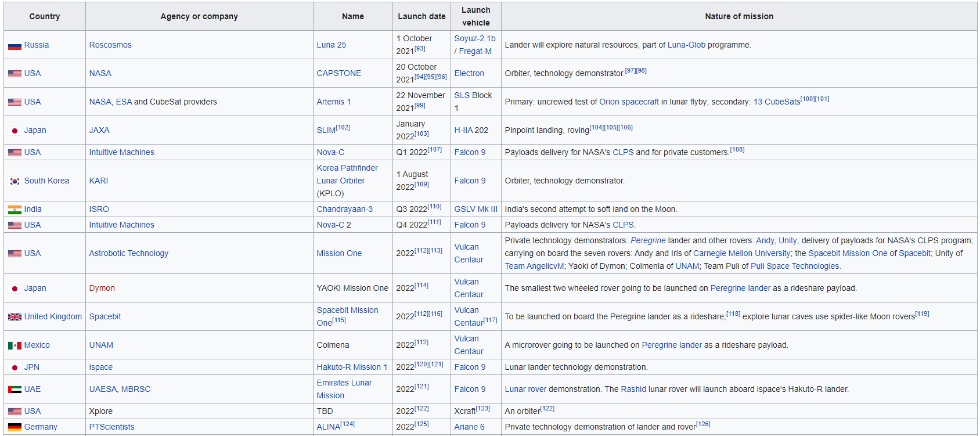Open the Chandrayaan-3 link
The height and width of the screenshot is (436, 980).
click(345, 209)
